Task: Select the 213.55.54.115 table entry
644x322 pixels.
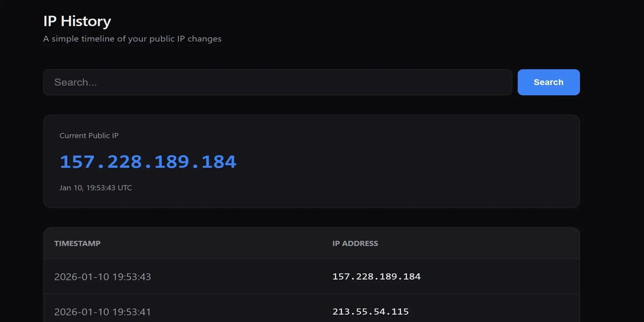Action: tap(370, 312)
